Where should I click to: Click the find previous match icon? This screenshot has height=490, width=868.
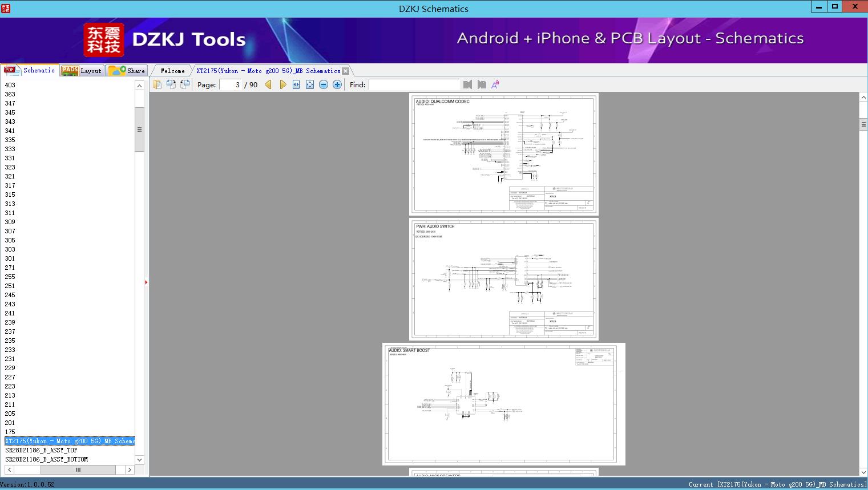(468, 84)
